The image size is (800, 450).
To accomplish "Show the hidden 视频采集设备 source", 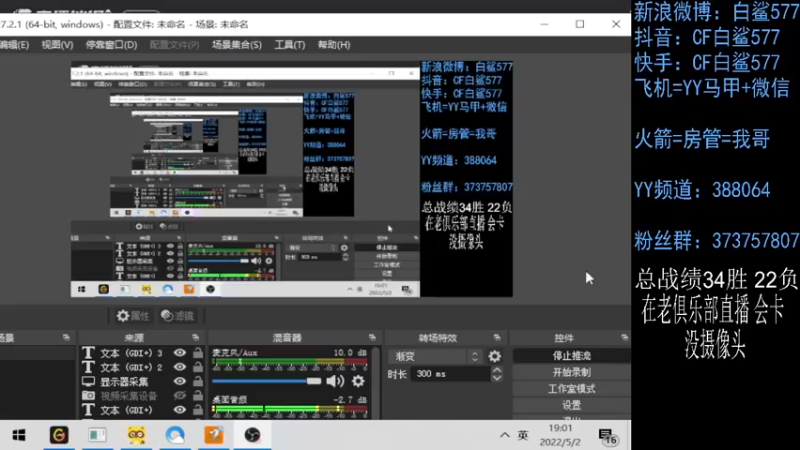I will [x=180, y=395].
